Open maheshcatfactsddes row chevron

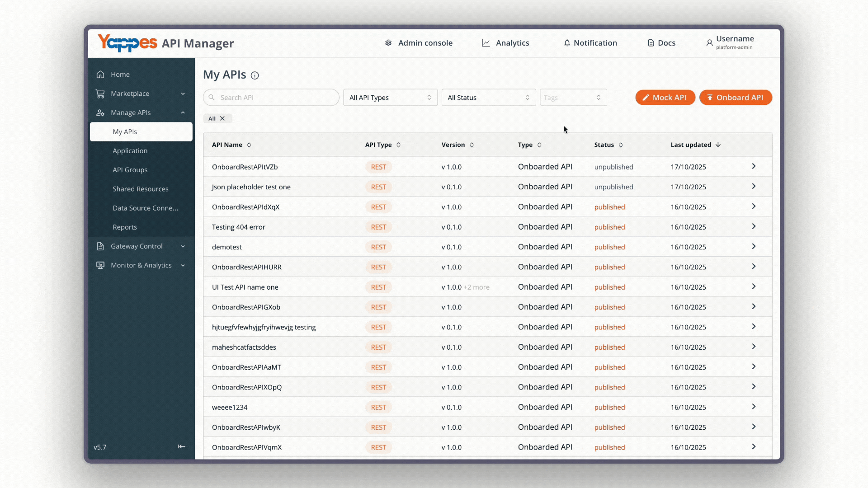pyautogui.click(x=754, y=347)
